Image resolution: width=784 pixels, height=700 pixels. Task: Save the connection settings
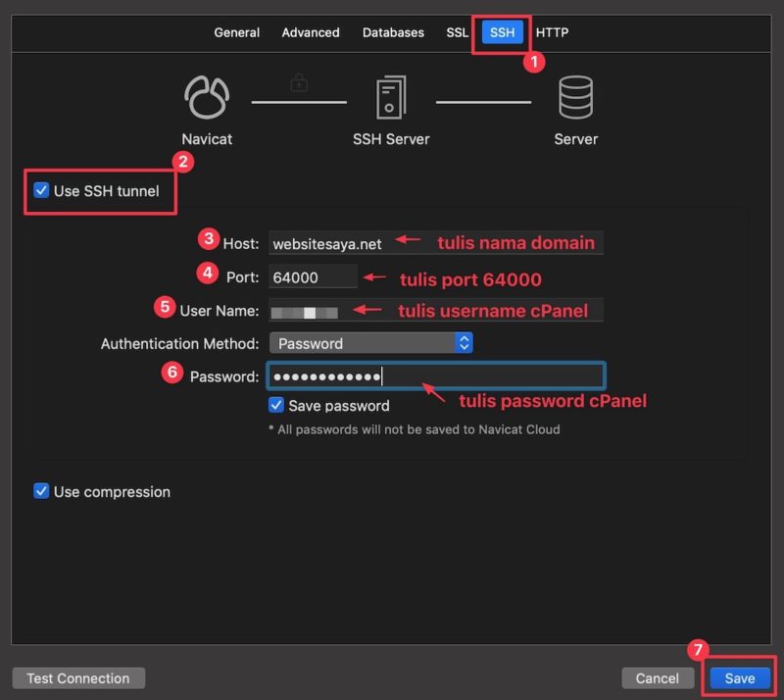click(739, 677)
